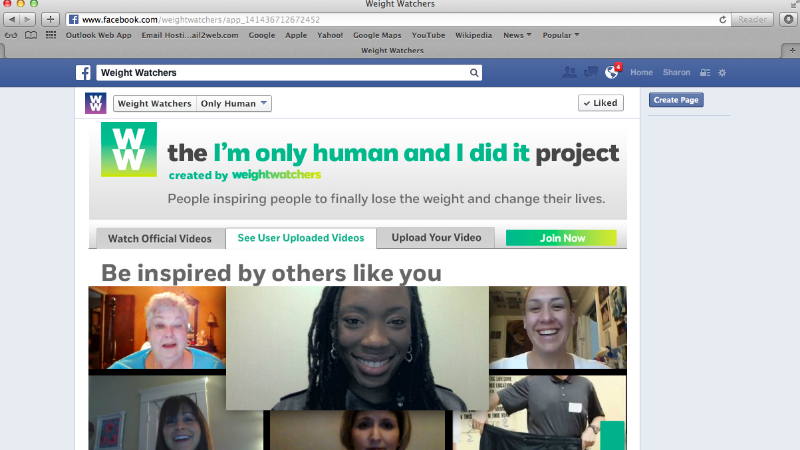
Task: Open the downloads icon at toolbar end
Action: pos(789,19)
